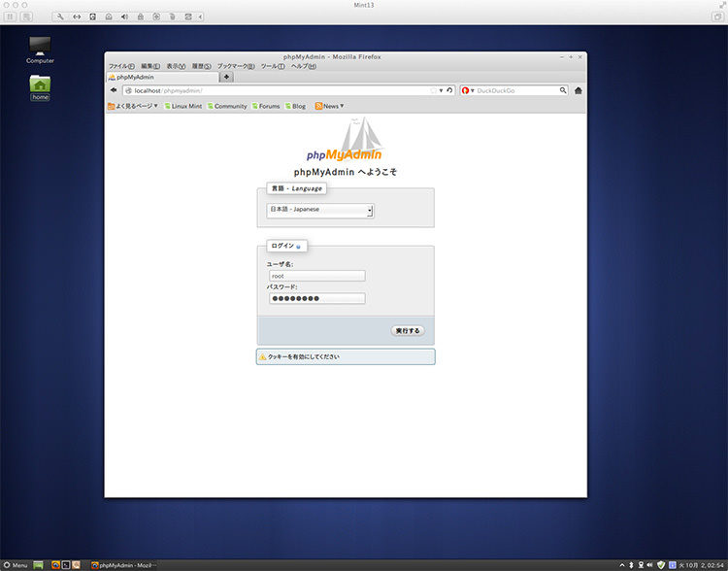728x571 pixels.
Task: Click the lock icon in VM toolbar
Action: coord(140,17)
